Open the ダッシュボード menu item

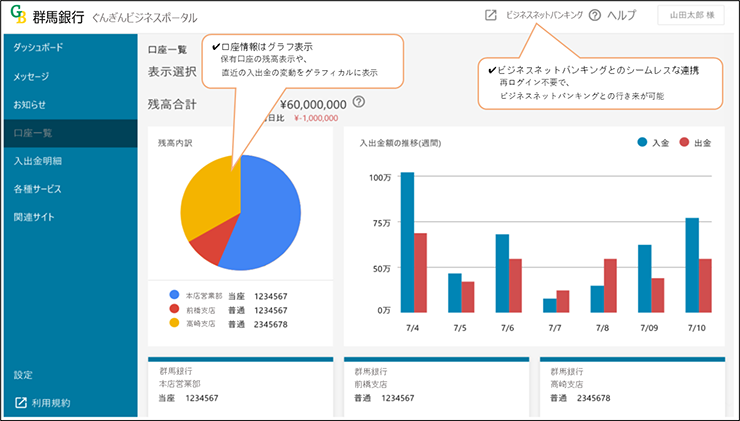pyautogui.click(x=41, y=48)
